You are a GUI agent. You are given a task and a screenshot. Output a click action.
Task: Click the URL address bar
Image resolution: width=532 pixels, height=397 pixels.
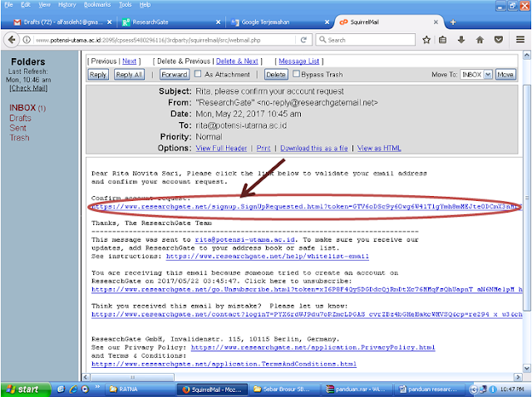(x=165, y=40)
